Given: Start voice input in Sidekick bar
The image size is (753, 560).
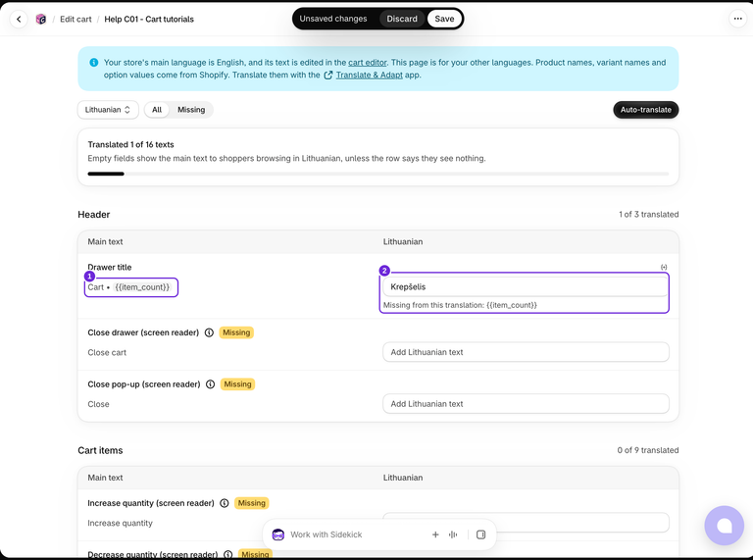Looking at the screenshot, I should (453, 535).
